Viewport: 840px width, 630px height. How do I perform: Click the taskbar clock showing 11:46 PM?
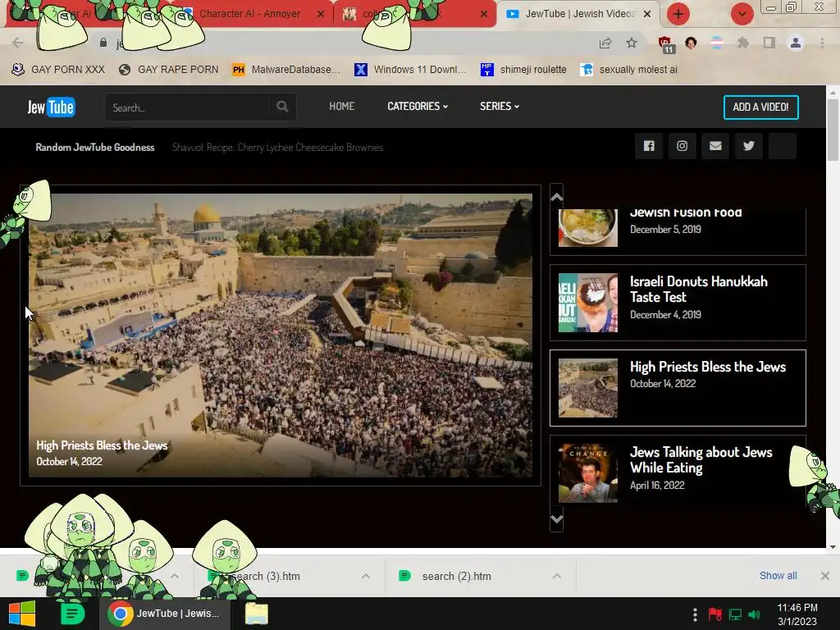click(797, 614)
